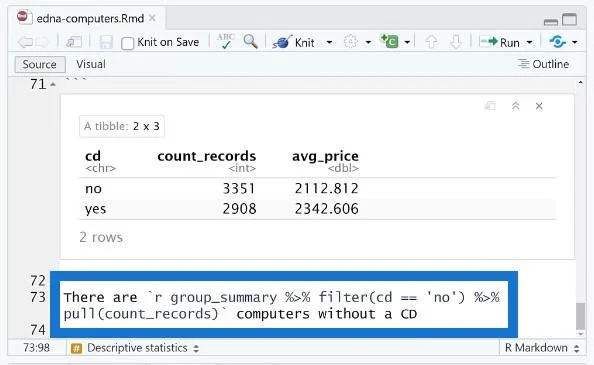Click the publish icon in toolbar
594x365 pixels.
[557, 42]
